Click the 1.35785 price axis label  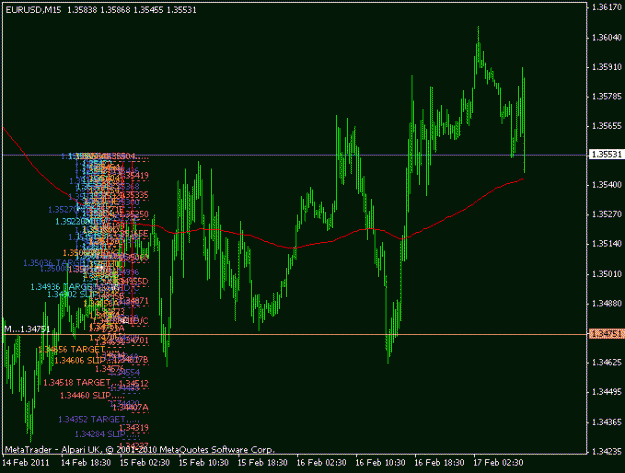pos(607,96)
